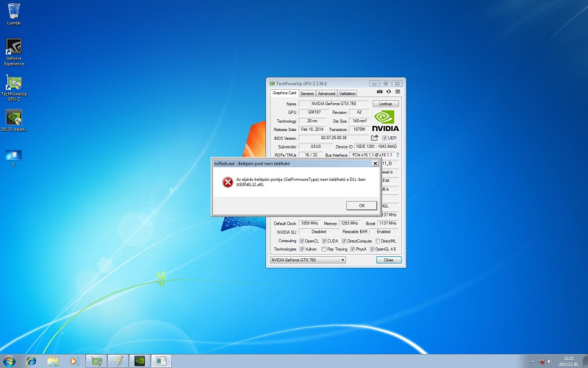Click the ROPs/TMUs value 16 / 32
The image size is (588, 368).
[x=311, y=155]
